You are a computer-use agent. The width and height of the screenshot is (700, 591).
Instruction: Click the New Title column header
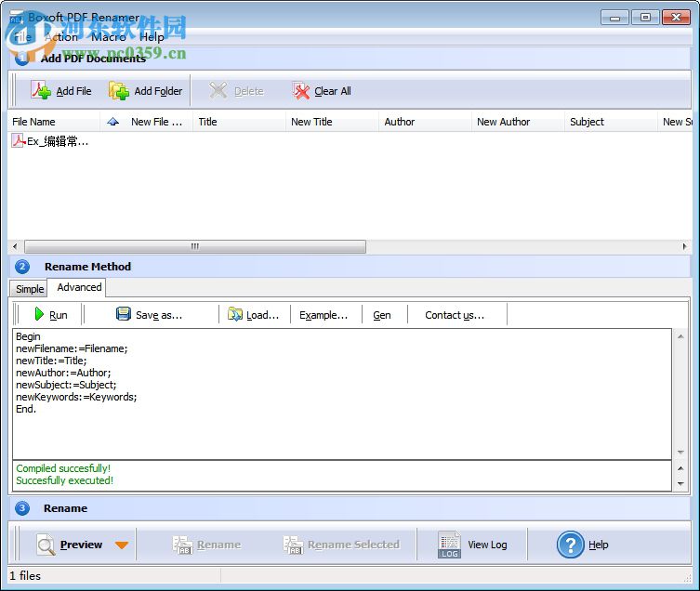click(x=332, y=122)
